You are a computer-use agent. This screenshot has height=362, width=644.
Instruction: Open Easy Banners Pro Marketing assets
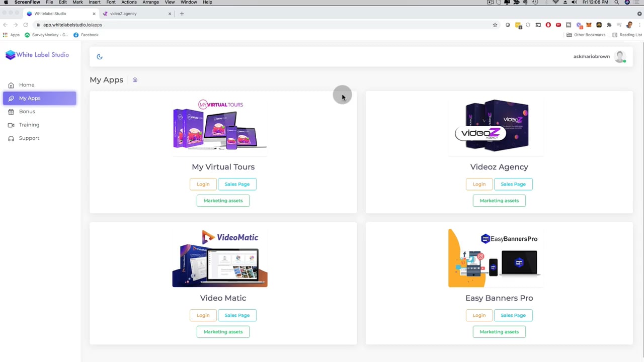(499, 332)
